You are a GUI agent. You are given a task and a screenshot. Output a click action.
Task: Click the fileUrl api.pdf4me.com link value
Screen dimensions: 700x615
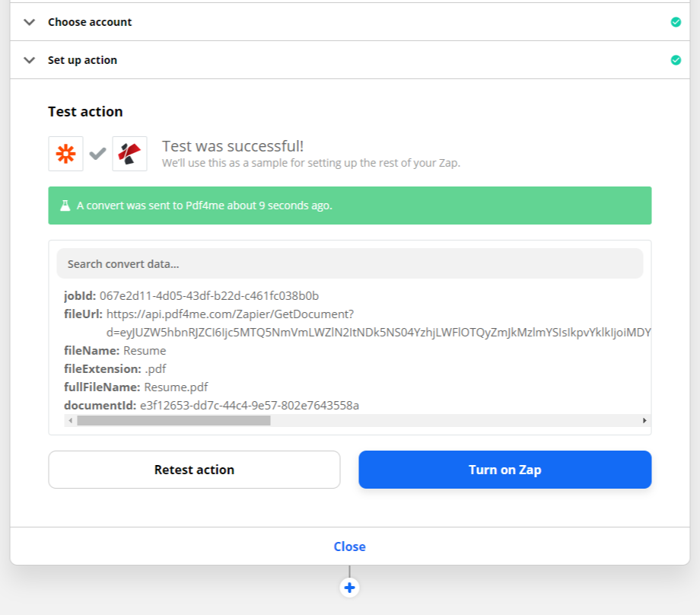pos(230,314)
